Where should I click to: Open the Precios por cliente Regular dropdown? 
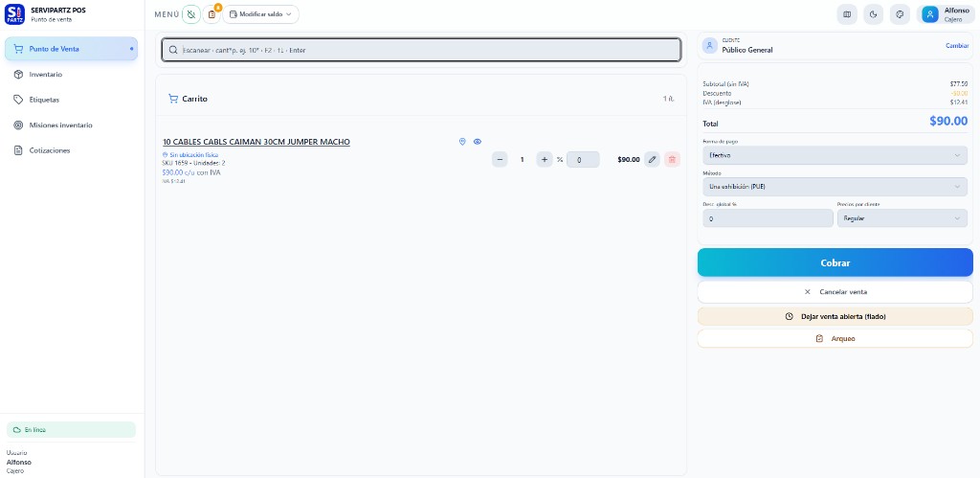pyautogui.click(x=902, y=218)
